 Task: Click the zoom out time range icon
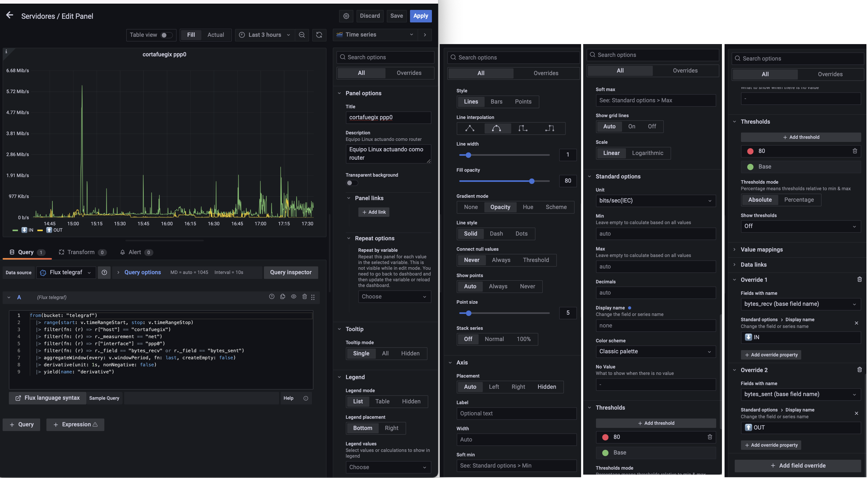tap(302, 35)
